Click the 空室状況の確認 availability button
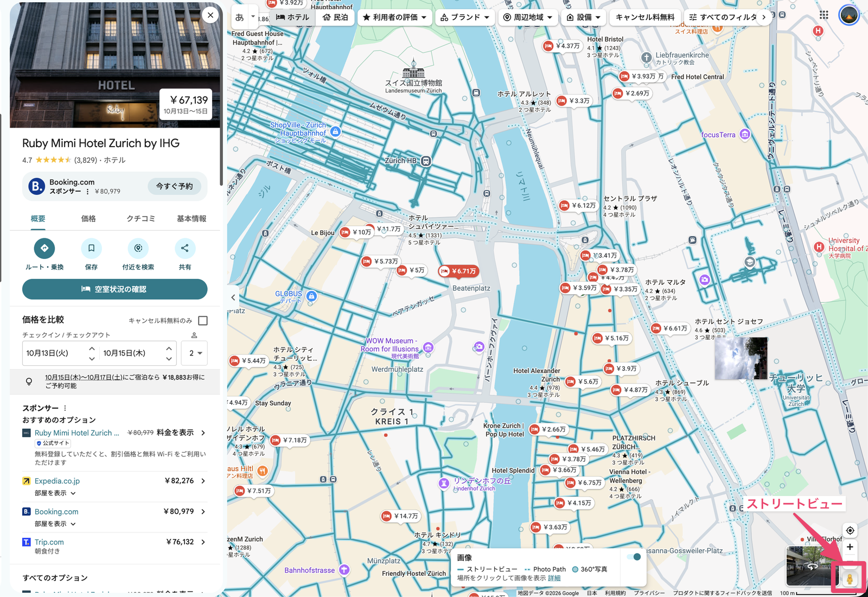 (114, 289)
